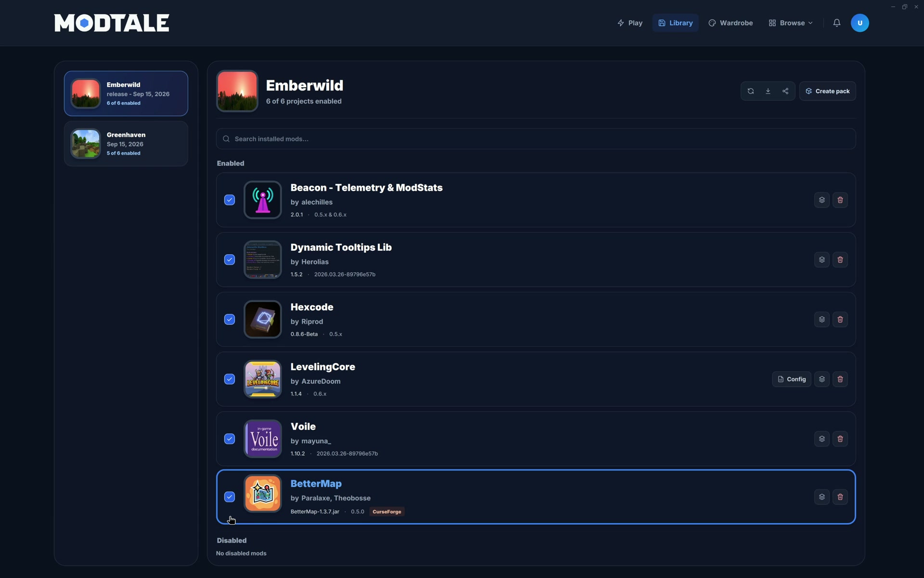Image resolution: width=924 pixels, height=578 pixels.
Task: Open versions icon for Dynamic Tooltips Lib
Action: coord(822,260)
